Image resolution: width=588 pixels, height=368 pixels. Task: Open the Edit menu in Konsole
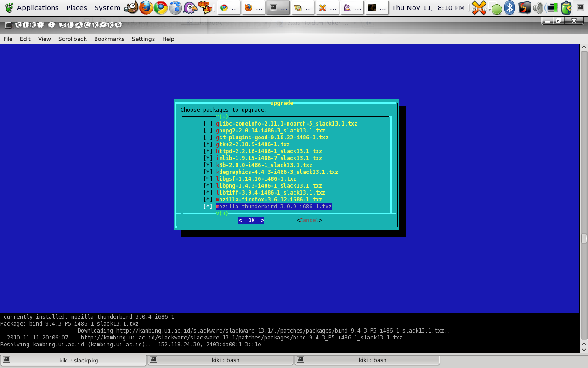coord(25,39)
